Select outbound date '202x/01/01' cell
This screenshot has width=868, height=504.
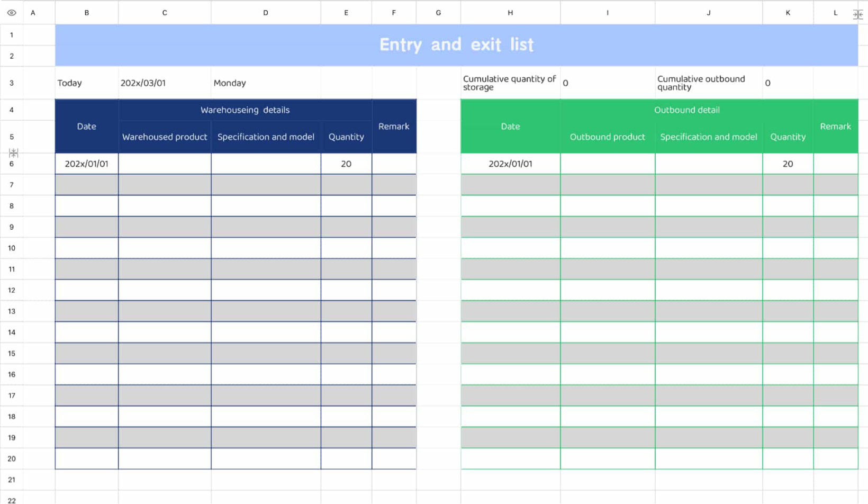[510, 164]
